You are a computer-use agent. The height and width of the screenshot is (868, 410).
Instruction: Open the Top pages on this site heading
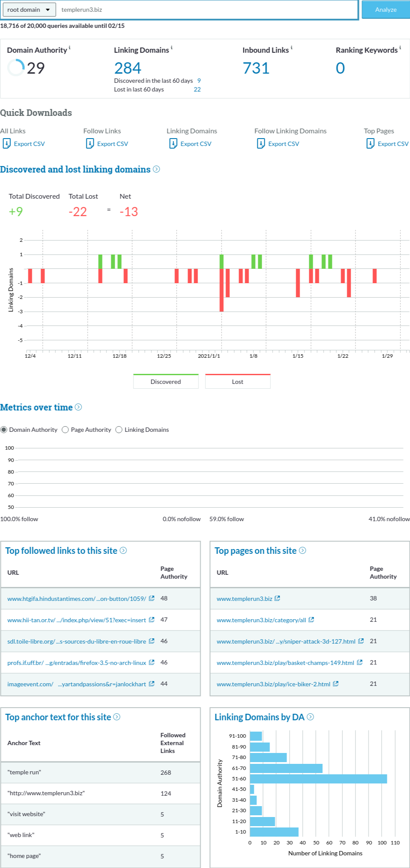[256, 551]
